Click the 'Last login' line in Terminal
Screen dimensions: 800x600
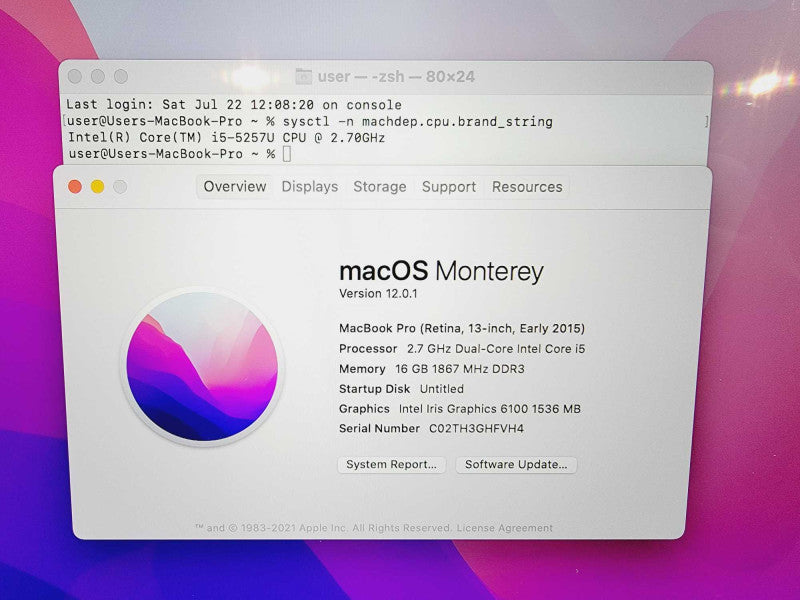click(234, 105)
